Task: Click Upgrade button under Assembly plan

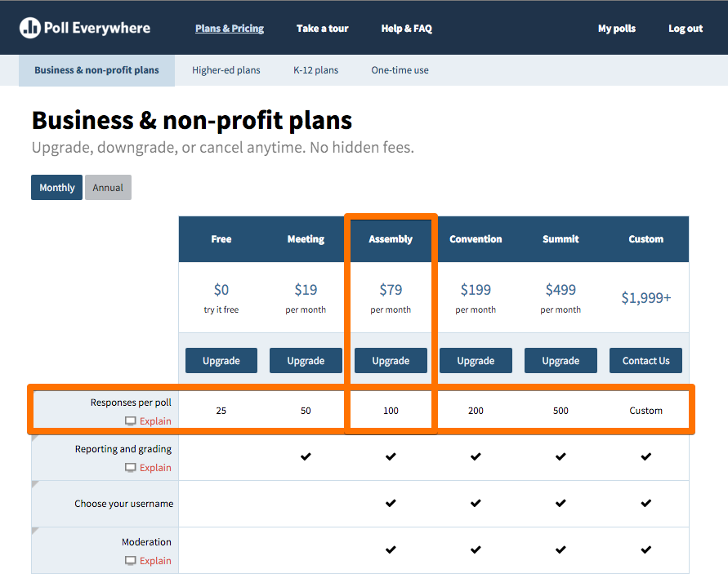Action: pyautogui.click(x=391, y=361)
